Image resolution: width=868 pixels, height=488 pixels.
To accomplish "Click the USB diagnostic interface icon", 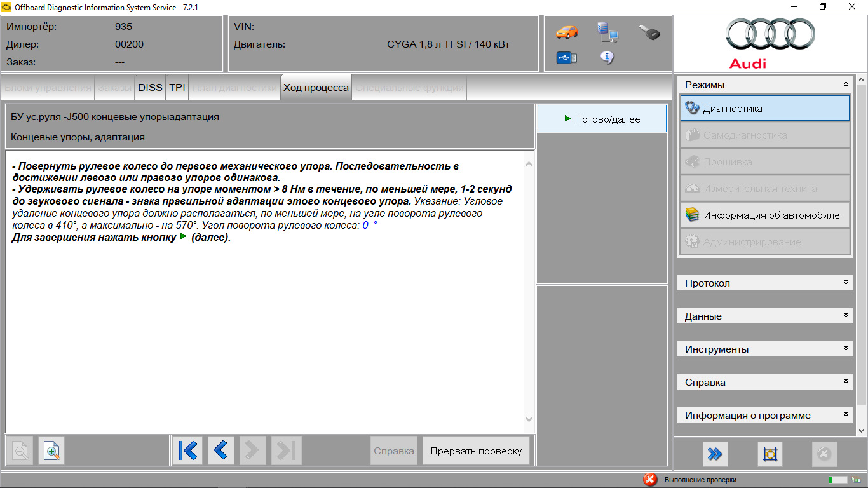I will pos(567,58).
